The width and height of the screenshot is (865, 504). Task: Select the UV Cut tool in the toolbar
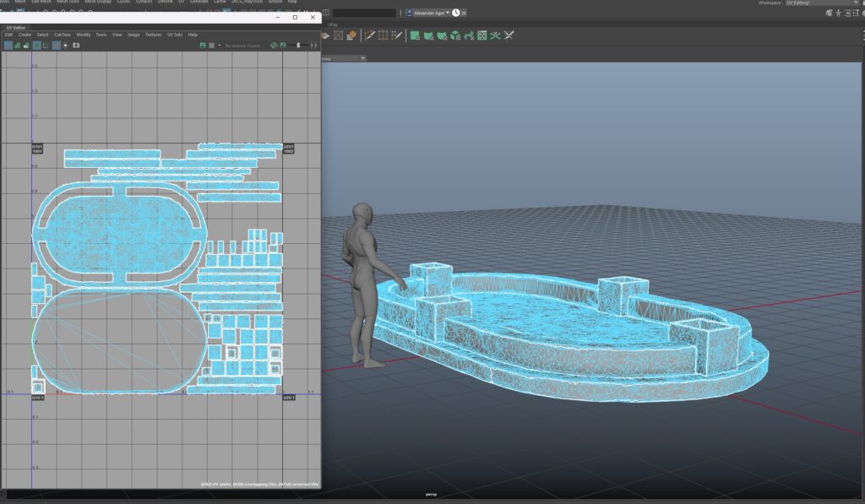coord(370,35)
